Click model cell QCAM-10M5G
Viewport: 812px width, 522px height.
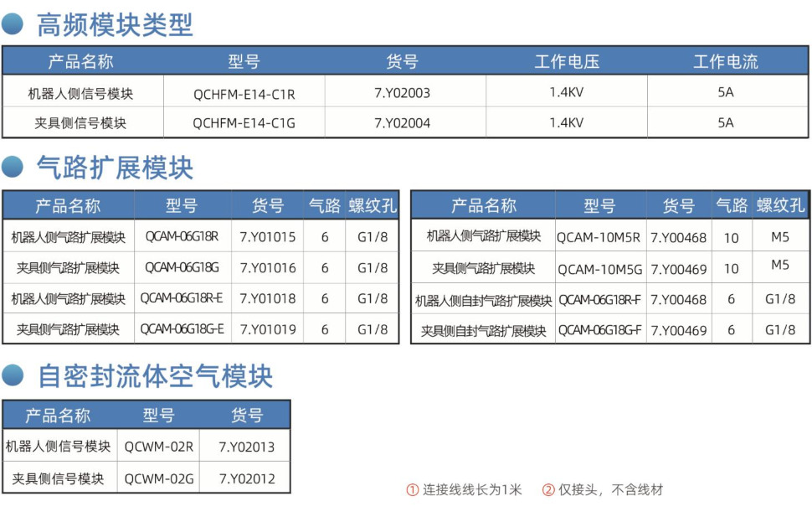pos(599,270)
